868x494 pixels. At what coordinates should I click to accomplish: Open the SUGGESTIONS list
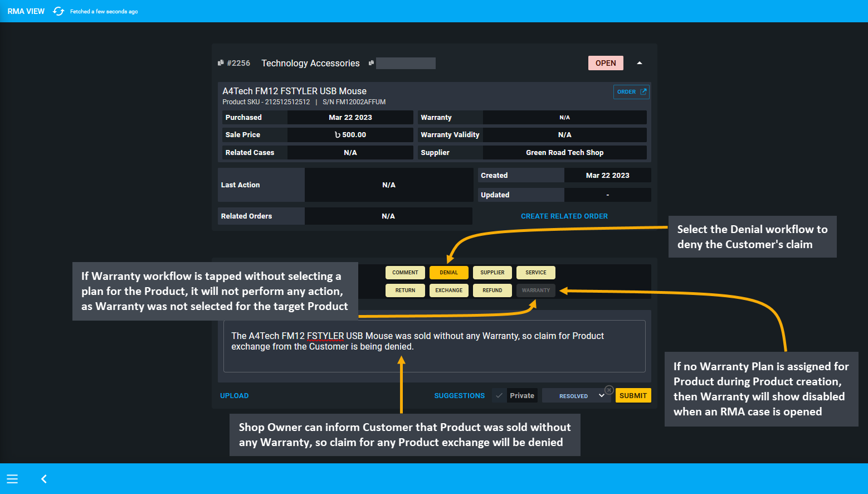point(460,396)
